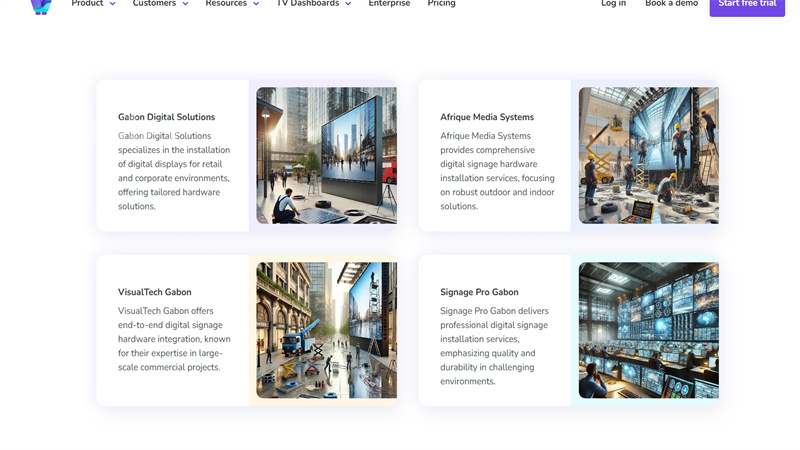Screen dimensions: 800x450
Task: Go to the Pricing page
Action: [441, 4]
